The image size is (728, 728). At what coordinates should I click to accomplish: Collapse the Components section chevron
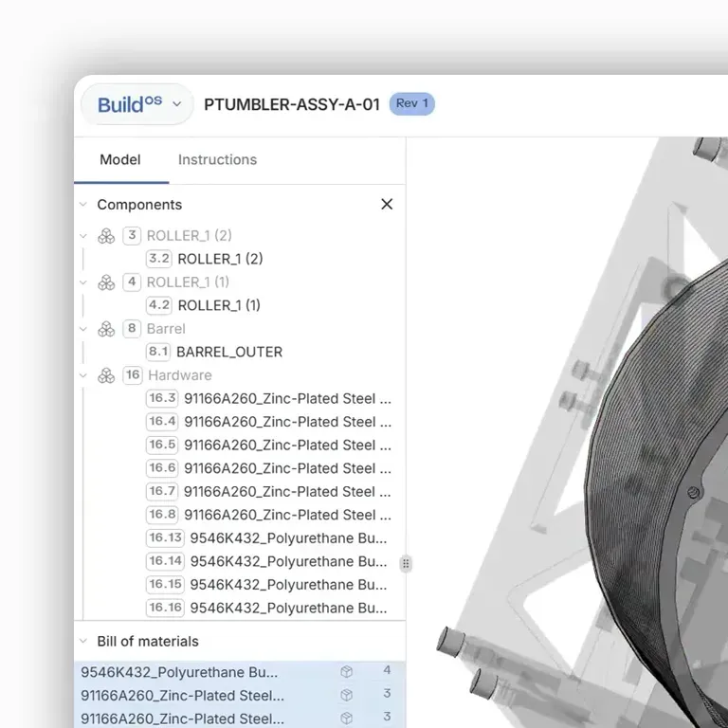(x=83, y=205)
